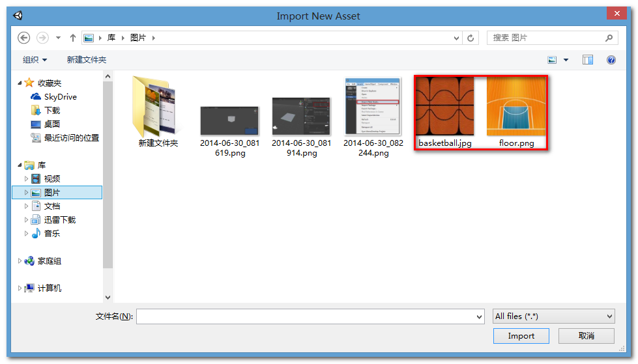Open the 组织 menu

(35, 60)
